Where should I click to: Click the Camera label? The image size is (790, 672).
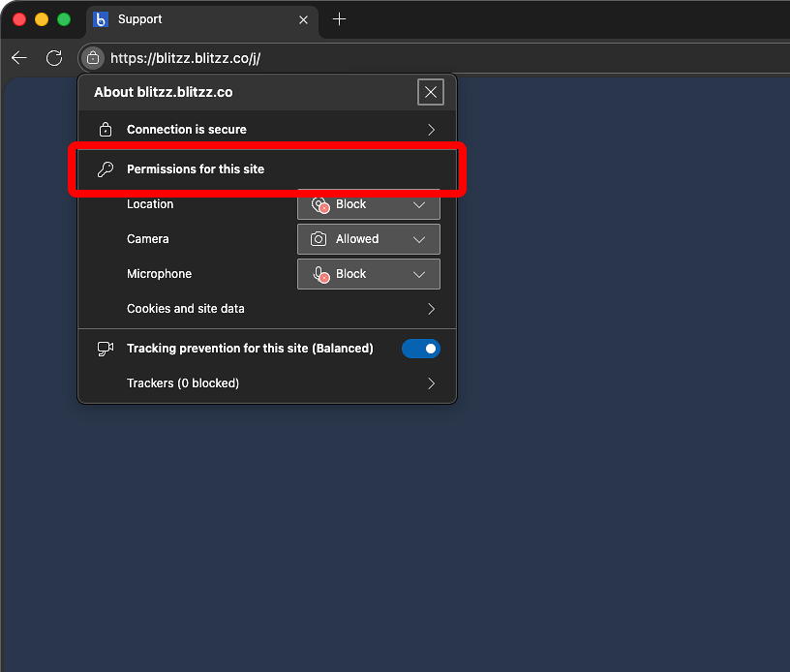(147, 239)
